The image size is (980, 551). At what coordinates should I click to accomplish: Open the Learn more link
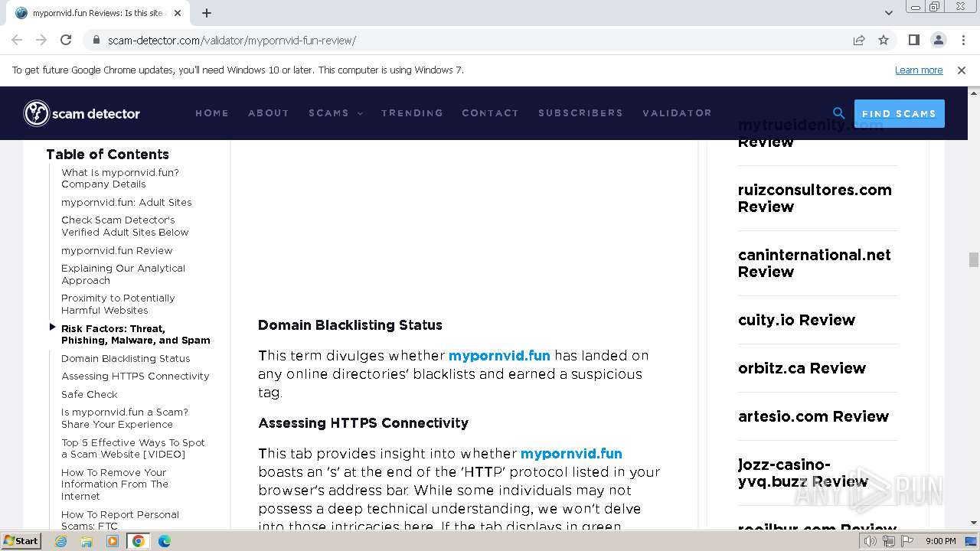point(919,70)
